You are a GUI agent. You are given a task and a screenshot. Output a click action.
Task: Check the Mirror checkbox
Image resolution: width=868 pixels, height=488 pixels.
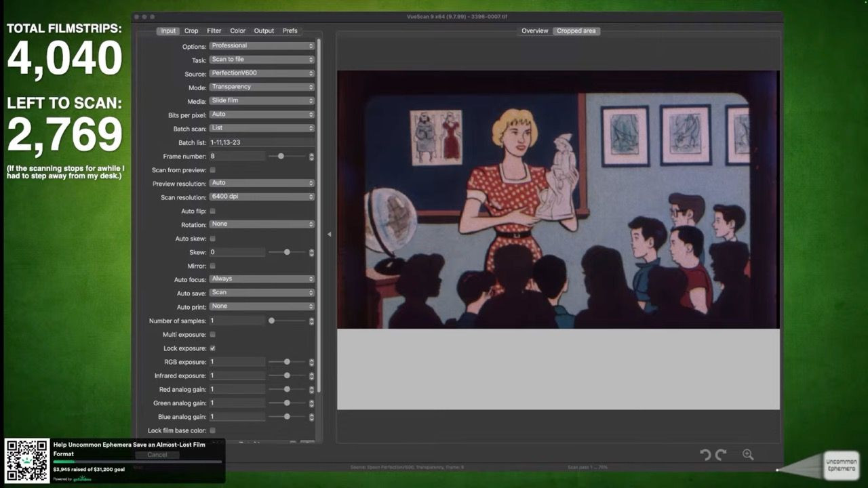[212, 266]
